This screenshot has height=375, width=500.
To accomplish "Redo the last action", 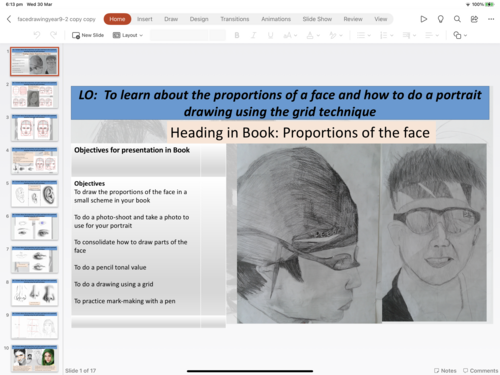I will 53,35.
